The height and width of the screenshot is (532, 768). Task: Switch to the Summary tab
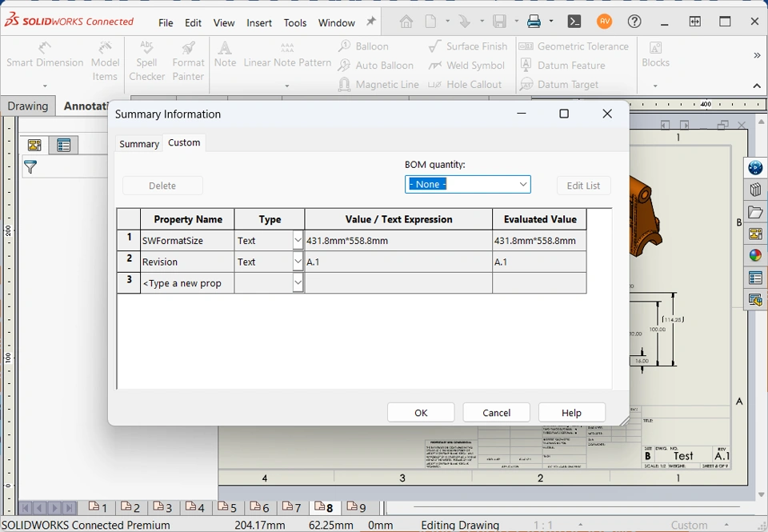click(x=139, y=144)
